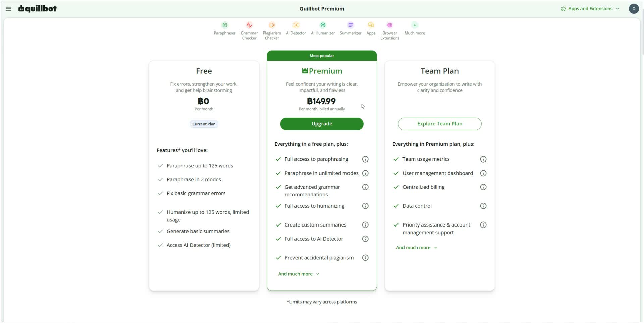Show info for Prevent accidental plagiarism
The width and height of the screenshot is (644, 323).
[365, 258]
